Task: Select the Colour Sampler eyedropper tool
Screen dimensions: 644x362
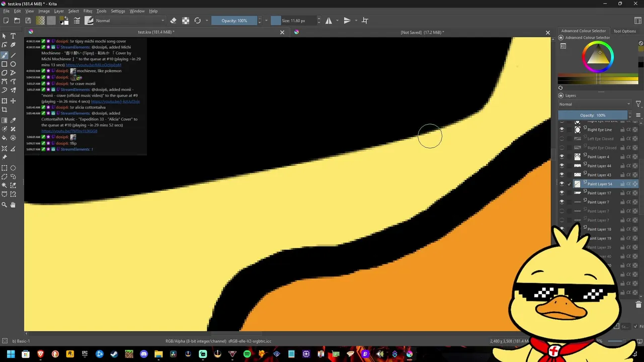Action: (13, 120)
